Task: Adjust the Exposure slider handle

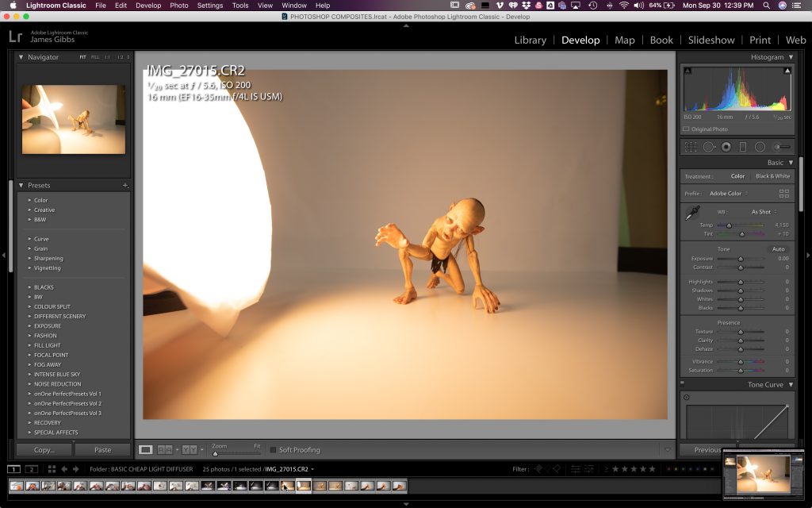Action: pos(741,259)
